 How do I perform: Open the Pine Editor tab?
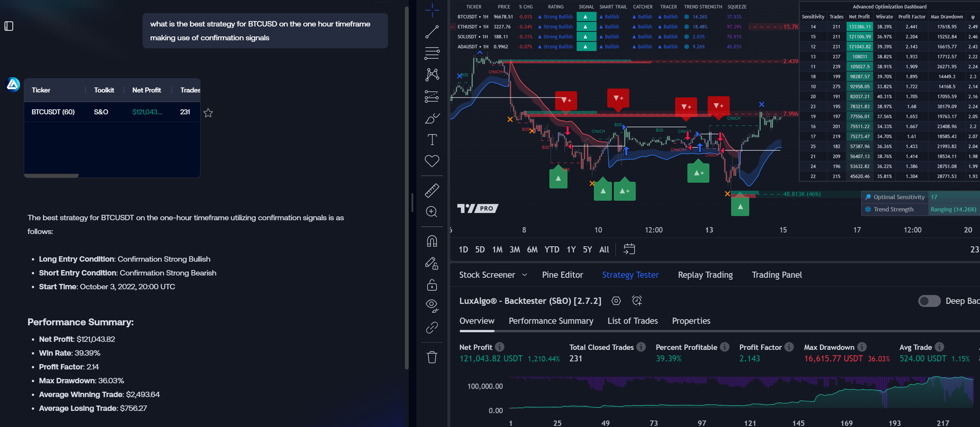(562, 275)
